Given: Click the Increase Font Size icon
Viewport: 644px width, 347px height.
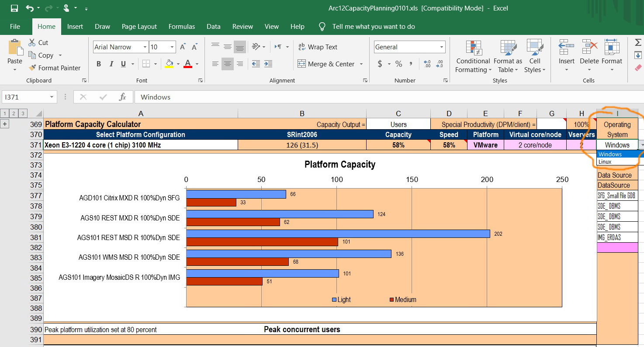Looking at the screenshot, I should tap(183, 47).
